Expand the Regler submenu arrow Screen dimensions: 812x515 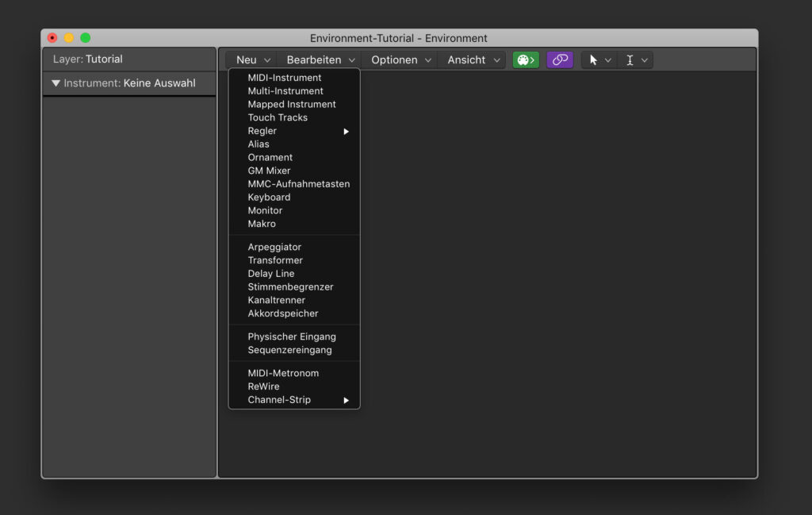coord(346,131)
